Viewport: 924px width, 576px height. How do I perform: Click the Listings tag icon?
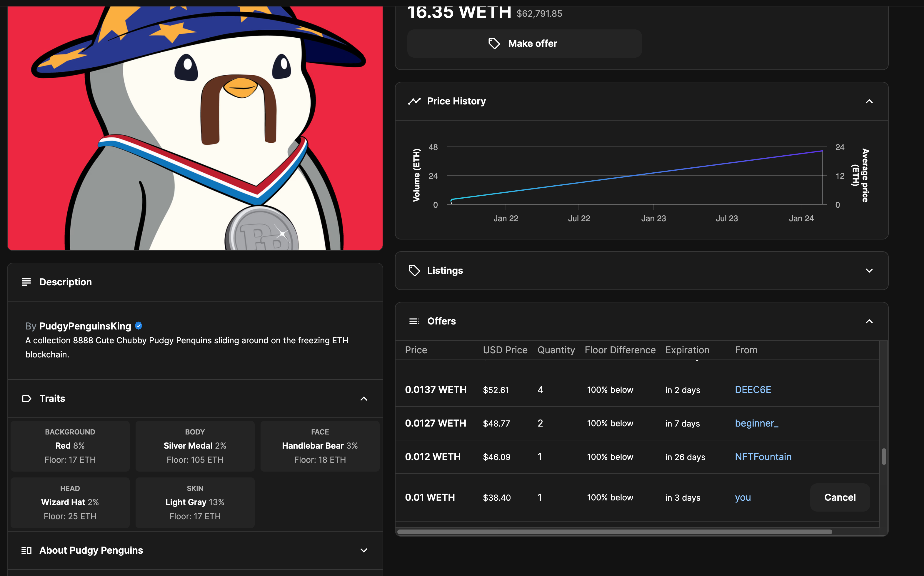414,270
